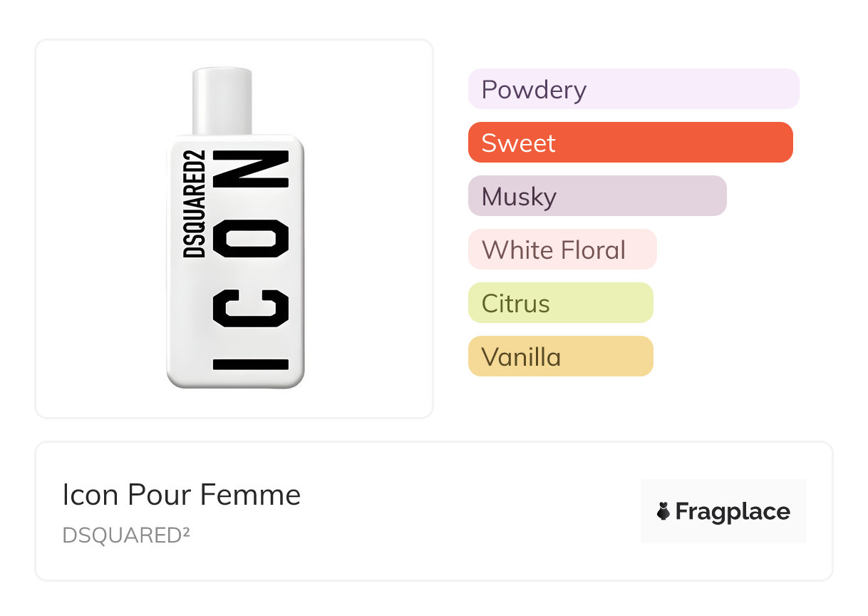Click the orange Sweet accord bar
868x616 pixels.
630,143
